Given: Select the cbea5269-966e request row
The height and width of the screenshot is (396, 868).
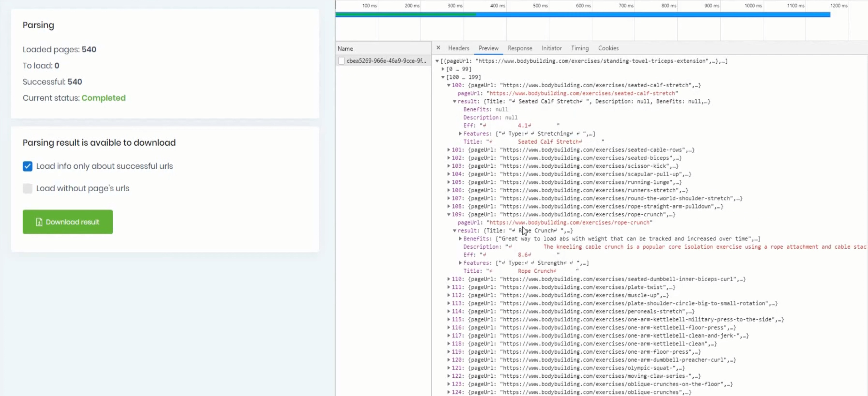Looking at the screenshot, I should (x=383, y=61).
